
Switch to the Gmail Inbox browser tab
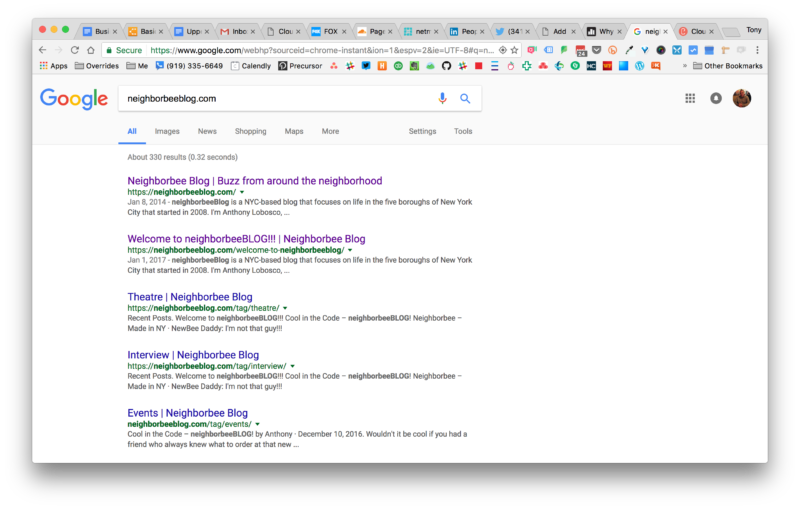235,32
